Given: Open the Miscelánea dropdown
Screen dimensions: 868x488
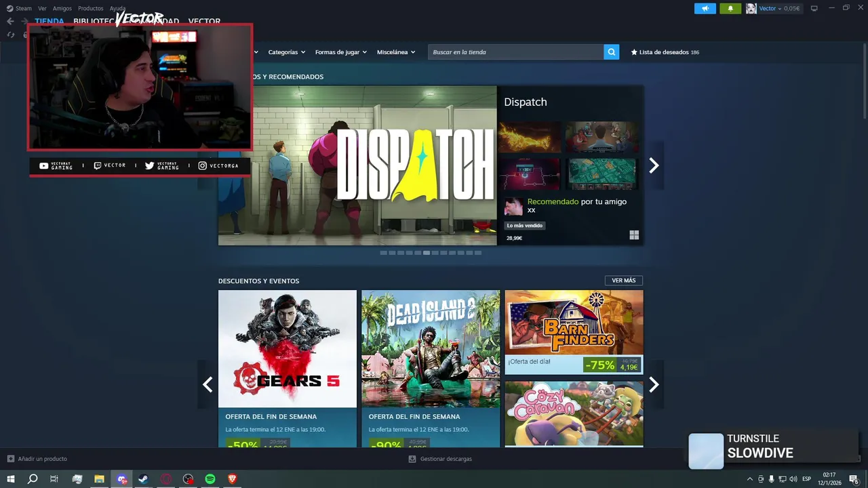Looking at the screenshot, I should point(396,52).
